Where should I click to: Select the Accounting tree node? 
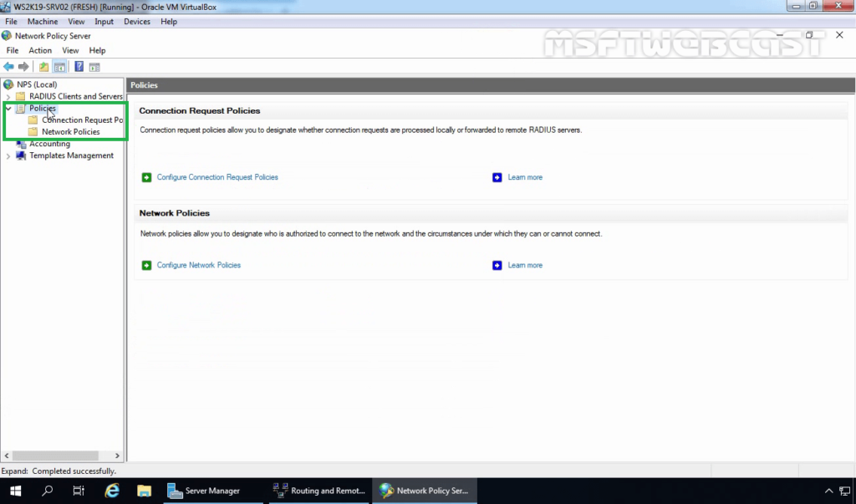(49, 144)
